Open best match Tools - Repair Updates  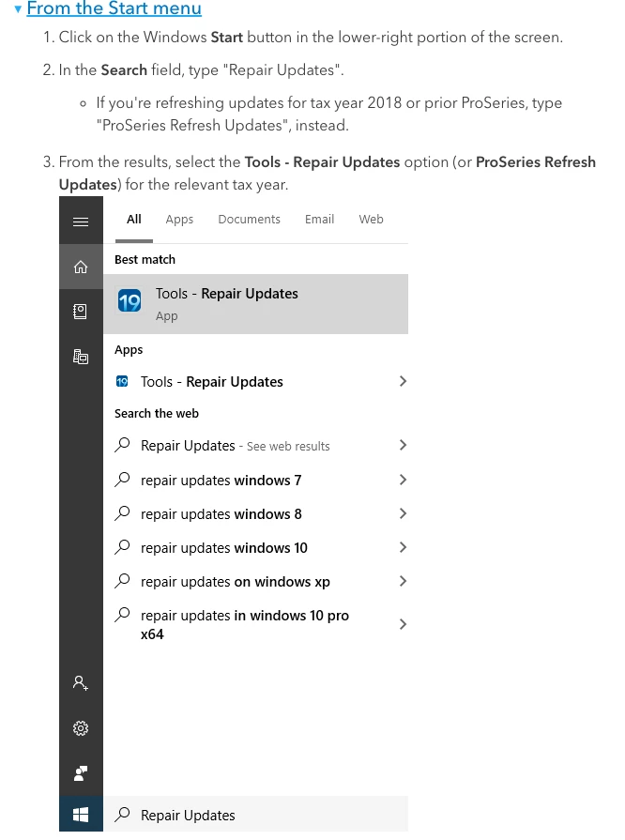[x=255, y=304]
